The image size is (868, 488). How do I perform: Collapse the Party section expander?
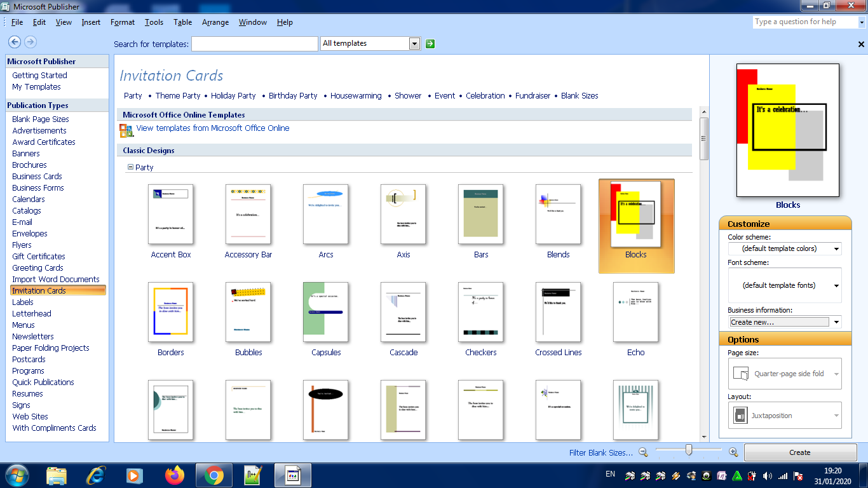130,167
